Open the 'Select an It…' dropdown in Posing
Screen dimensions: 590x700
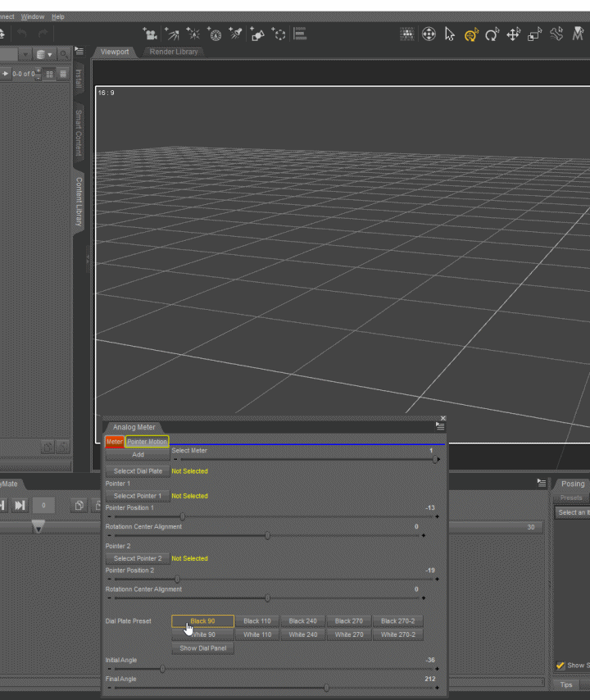click(x=573, y=512)
